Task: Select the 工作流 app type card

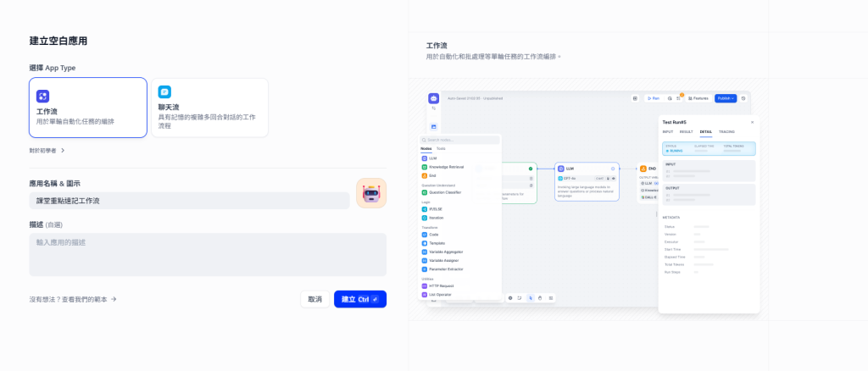Action: click(x=88, y=108)
